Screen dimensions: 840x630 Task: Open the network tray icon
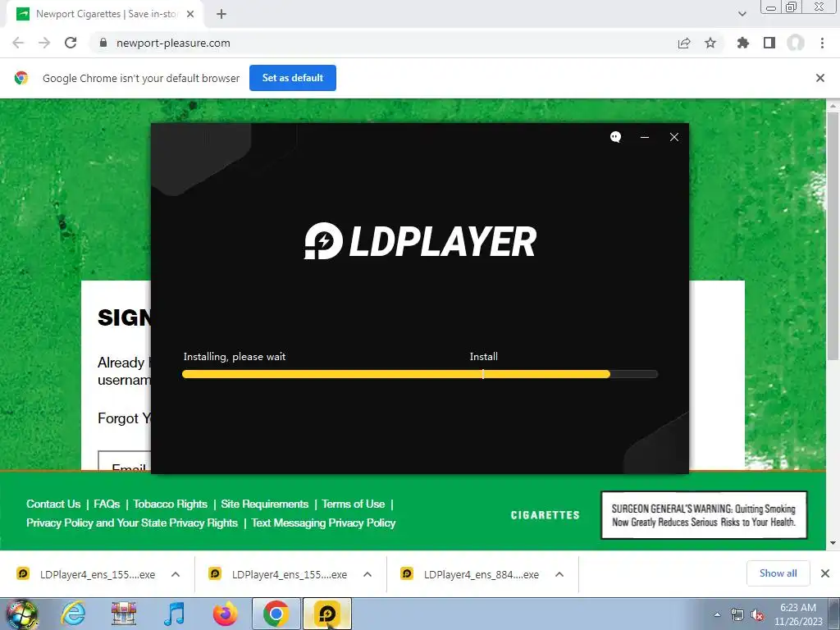point(737,615)
